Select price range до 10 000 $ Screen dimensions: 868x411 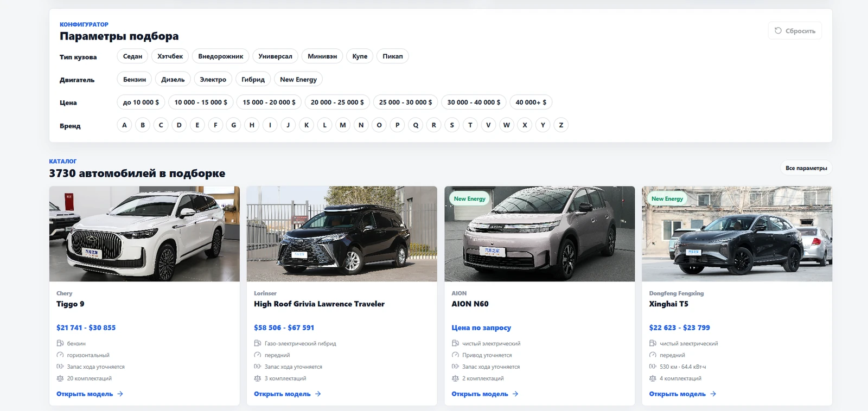[x=141, y=102]
